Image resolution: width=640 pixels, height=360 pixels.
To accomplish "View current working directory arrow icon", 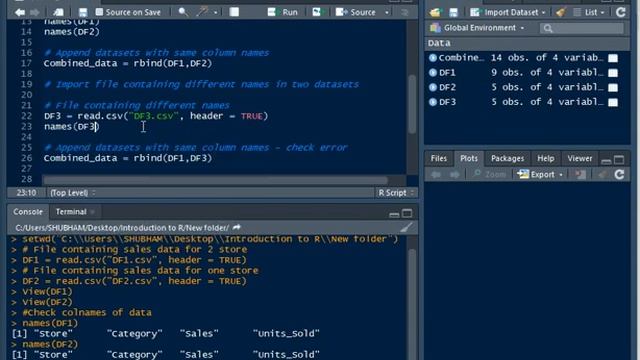I will pos(237,227).
